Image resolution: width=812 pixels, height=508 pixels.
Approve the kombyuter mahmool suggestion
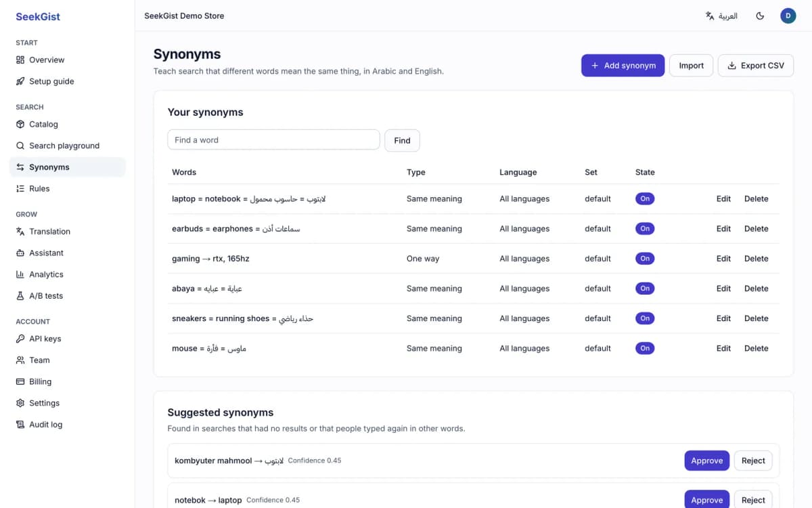click(x=706, y=461)
